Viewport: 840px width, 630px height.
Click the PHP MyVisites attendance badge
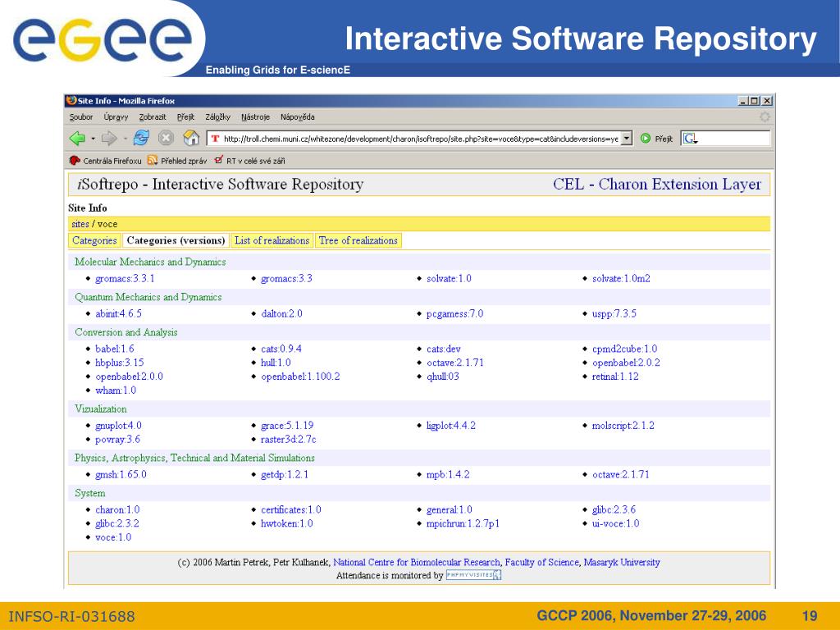pos(473,575)
